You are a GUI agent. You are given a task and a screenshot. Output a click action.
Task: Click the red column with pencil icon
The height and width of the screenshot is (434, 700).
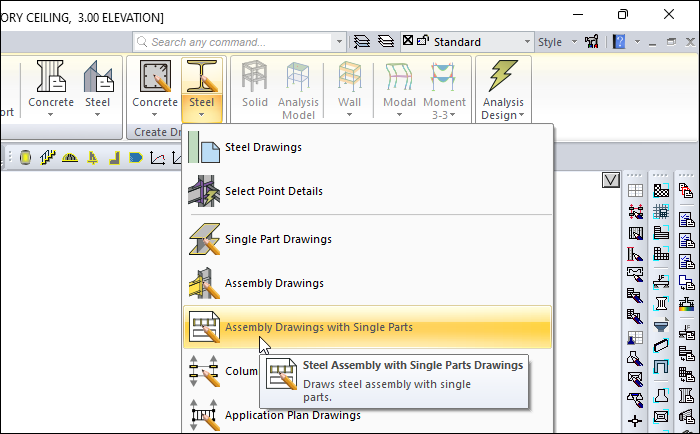coord(635,254)
